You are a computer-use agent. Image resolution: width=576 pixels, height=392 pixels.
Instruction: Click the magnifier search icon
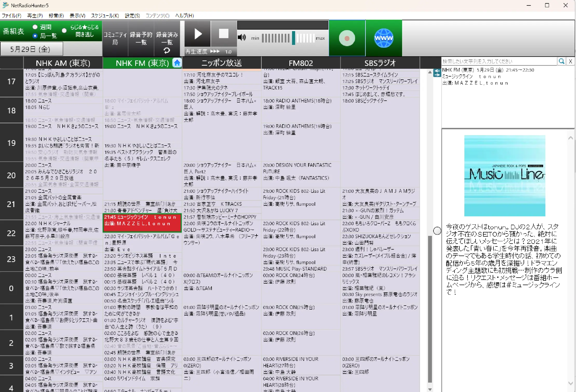pyautogui.click(x=561, y=61)
